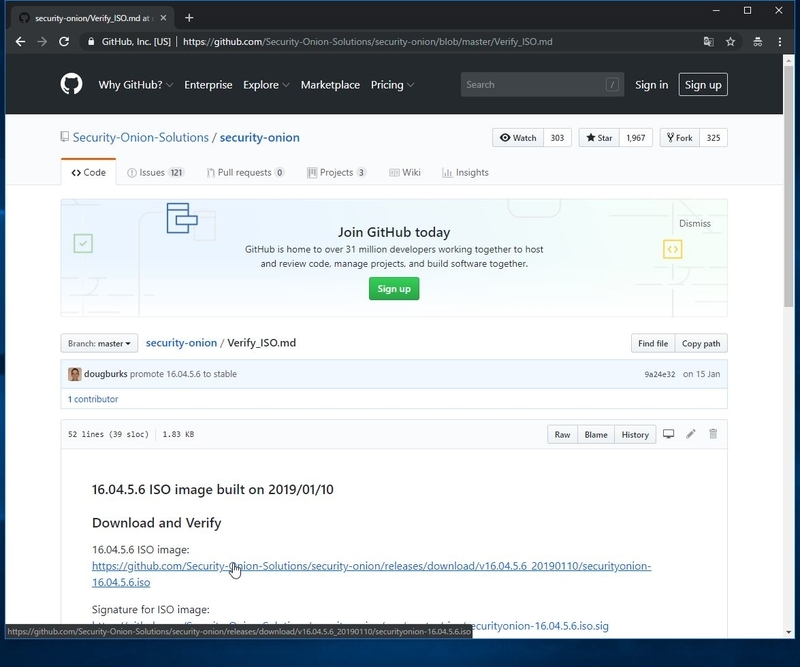Close the security-onion/Verify_ISO.md tab

pos(163,18)
